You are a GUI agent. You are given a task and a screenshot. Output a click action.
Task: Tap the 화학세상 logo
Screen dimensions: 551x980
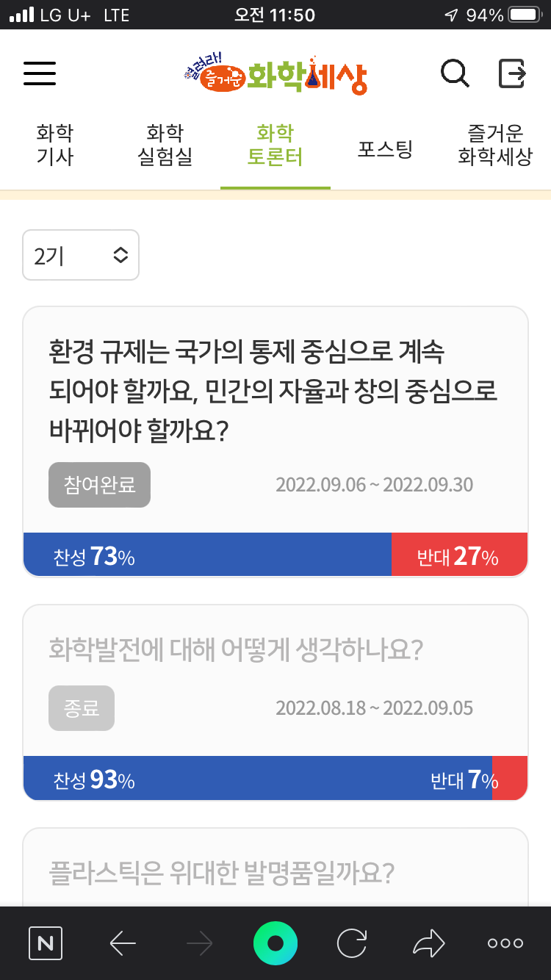point(275,74)
